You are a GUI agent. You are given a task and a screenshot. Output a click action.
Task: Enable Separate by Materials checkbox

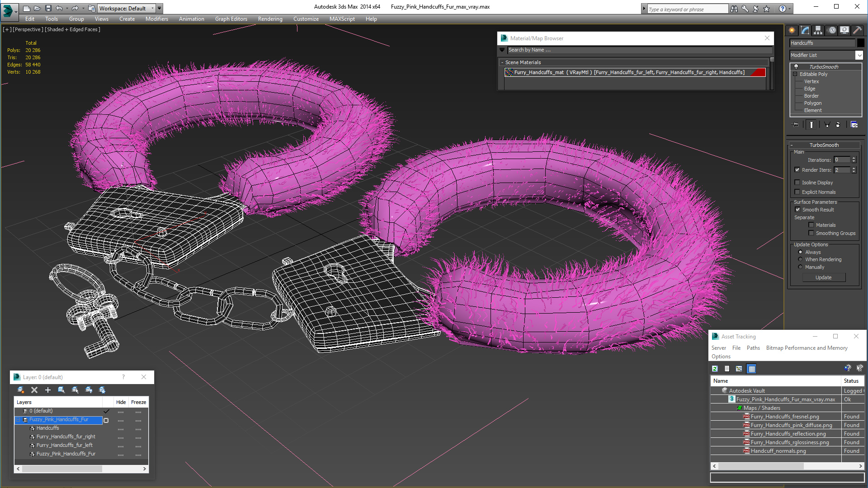tap(811, 225)
